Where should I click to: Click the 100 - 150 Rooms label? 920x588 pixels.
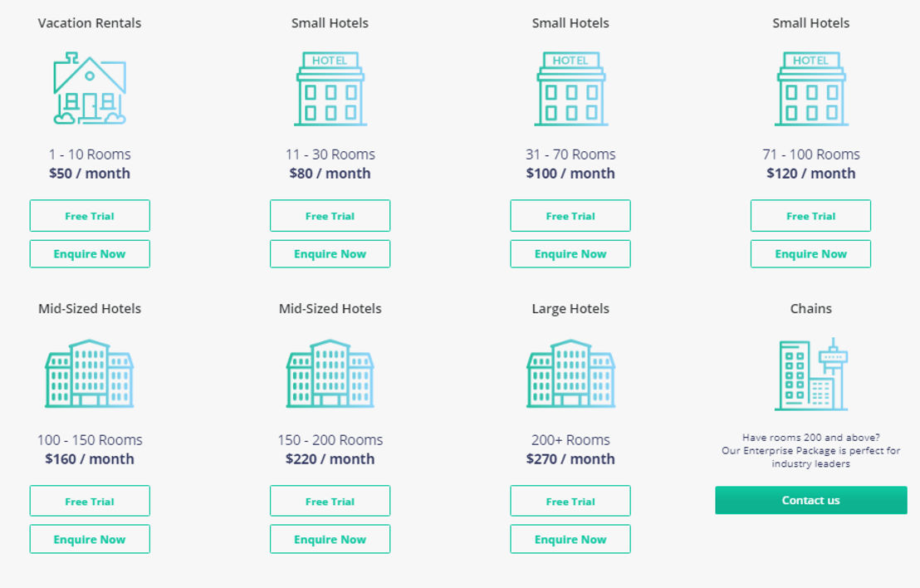[90, 440]
